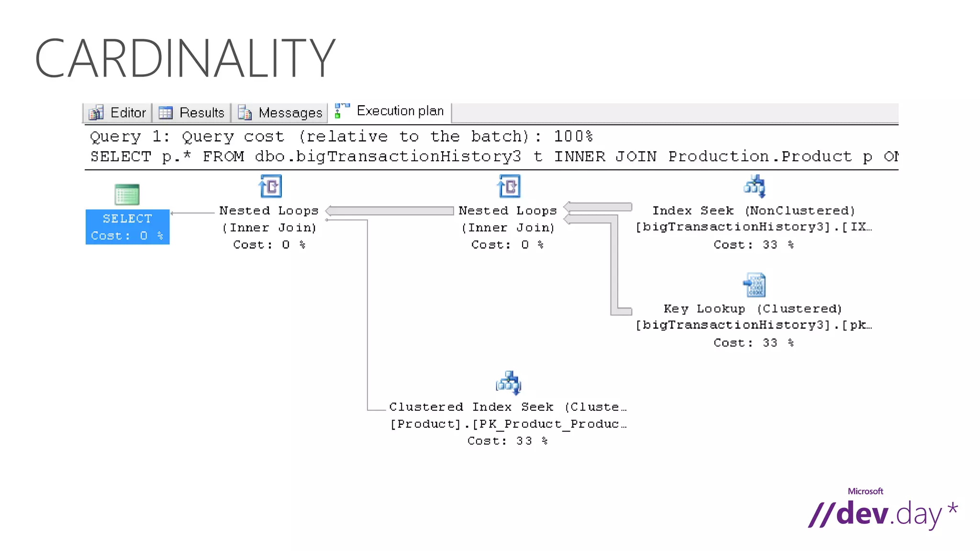Open the Results tab
Image resolution: width=980 pixels, height=551 pixels.
tap(201, 113)
